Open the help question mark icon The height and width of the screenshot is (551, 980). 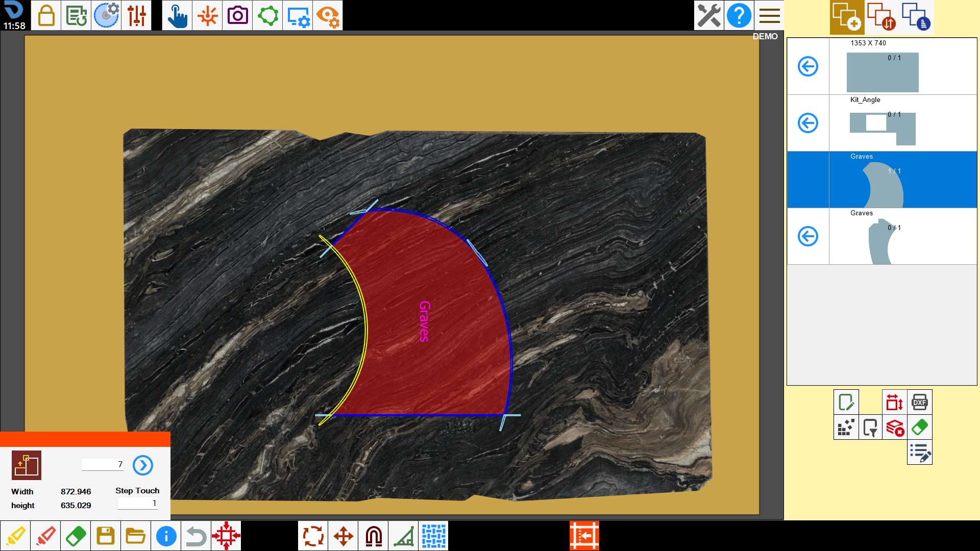click(x=739, y=15)
